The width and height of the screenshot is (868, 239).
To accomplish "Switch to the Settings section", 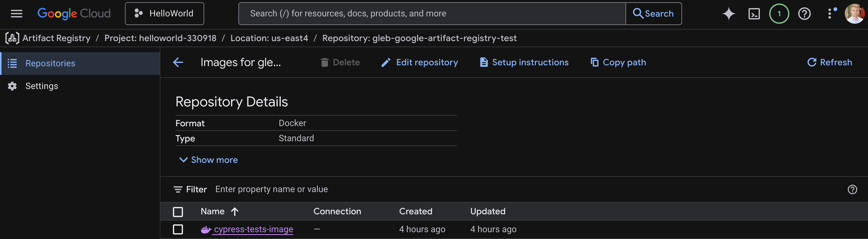I will [x=42, y=86].
